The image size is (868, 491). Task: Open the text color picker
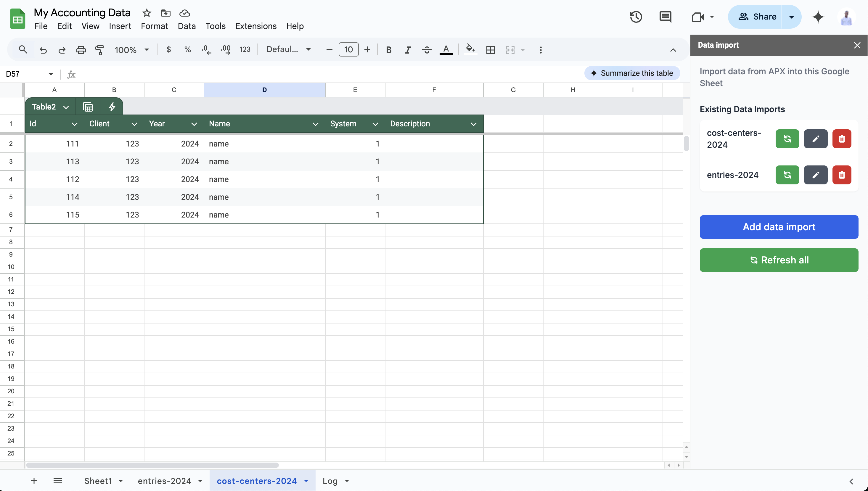(x=446, y=49)
